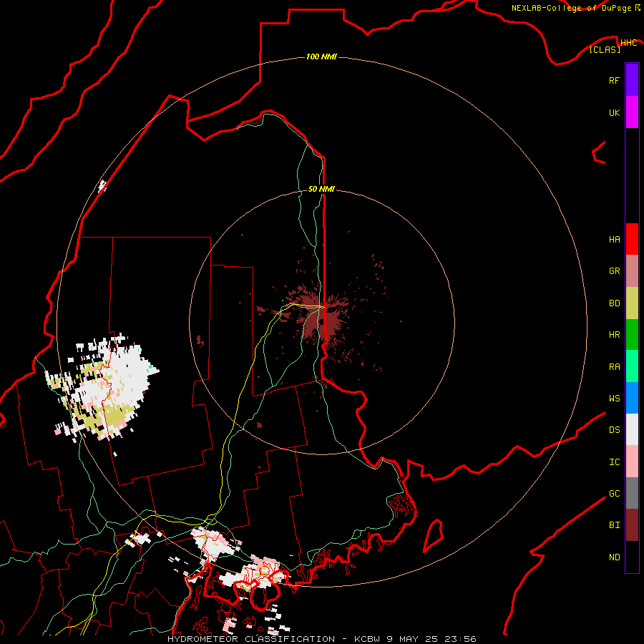Viewport: 644px width, 644px height.
Task: Click the NEXLAB-College of DuPage credit text
Action: click(571, 8)
